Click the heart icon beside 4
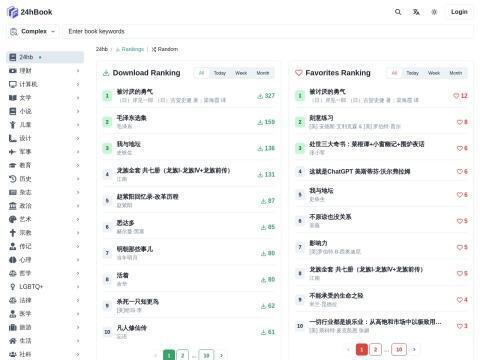This screenshot has width=480, height=360. pos(460,300)
